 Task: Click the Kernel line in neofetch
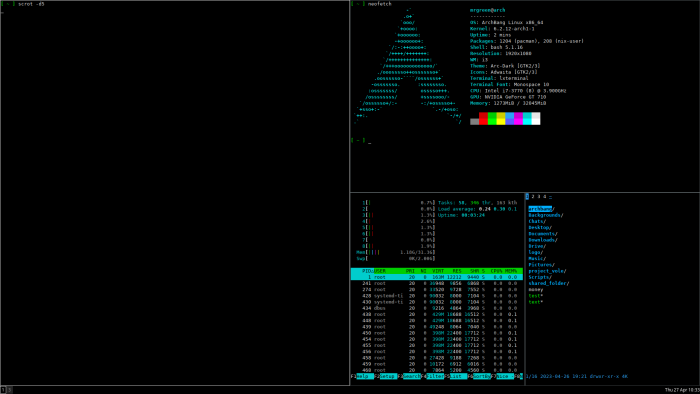point(502,29)
